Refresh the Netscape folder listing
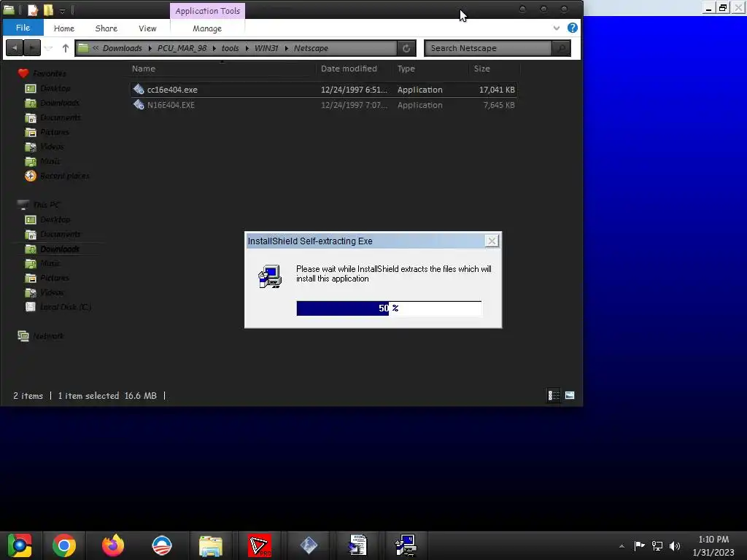Screen dimensions: 747x560 coord(406,48)
